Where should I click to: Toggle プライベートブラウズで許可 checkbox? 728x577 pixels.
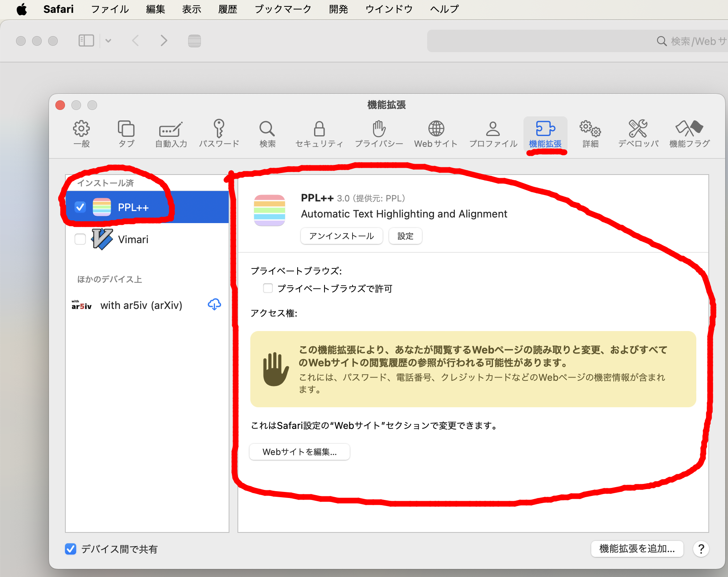pyautogui.click(x=268, y=288)
